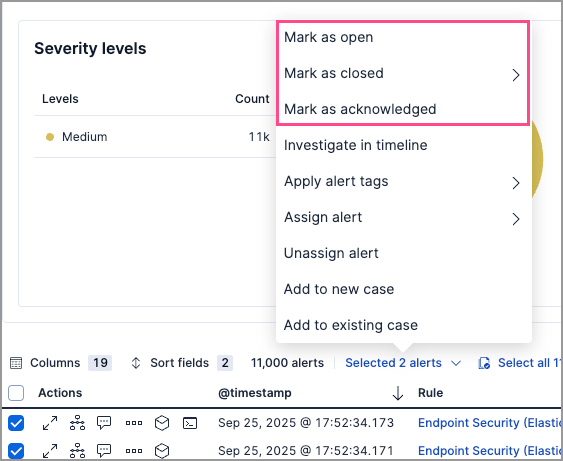
Task: Open more actions in the 17:52:34.171 row
Action: 134,451
